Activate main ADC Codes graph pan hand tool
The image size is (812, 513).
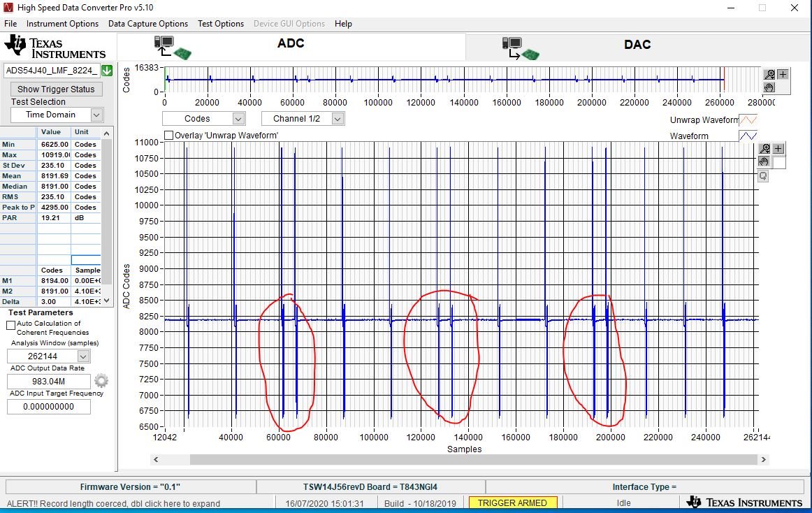click(764, 161)
